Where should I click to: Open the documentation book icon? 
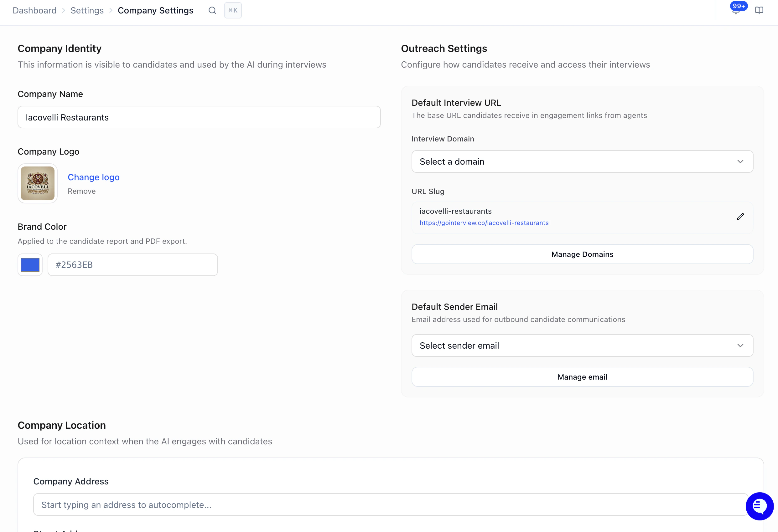coord(759,10)
